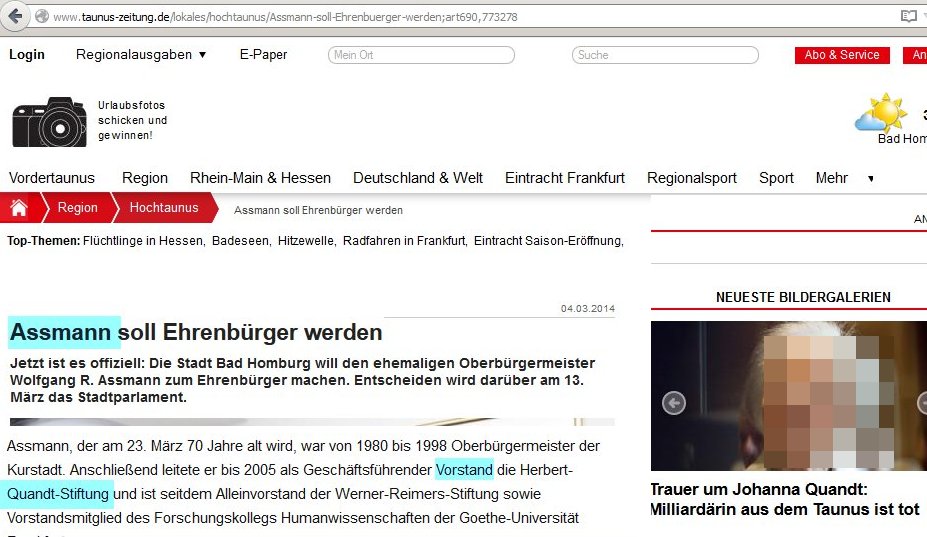Go to previous gallery image arrow

point(673,403)
